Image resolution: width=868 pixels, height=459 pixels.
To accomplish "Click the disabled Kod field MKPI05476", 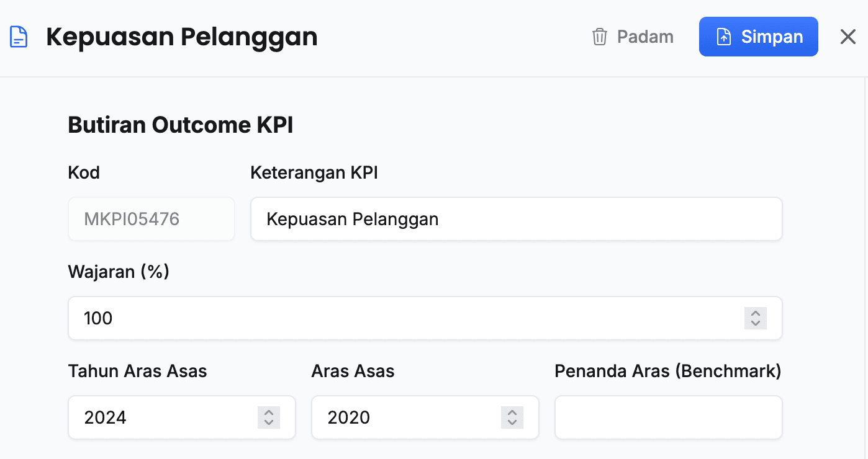I will [x=151, y=219].
